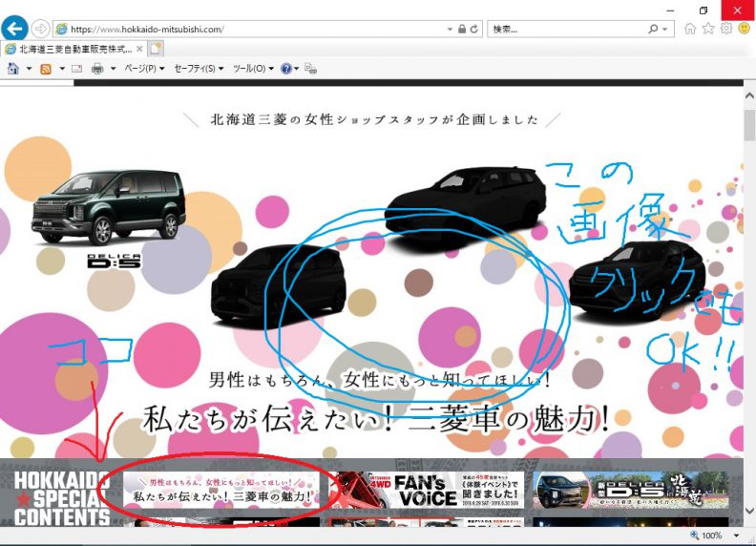Click the Read mail icon
The image size is (756, 546).
point(76,69)
